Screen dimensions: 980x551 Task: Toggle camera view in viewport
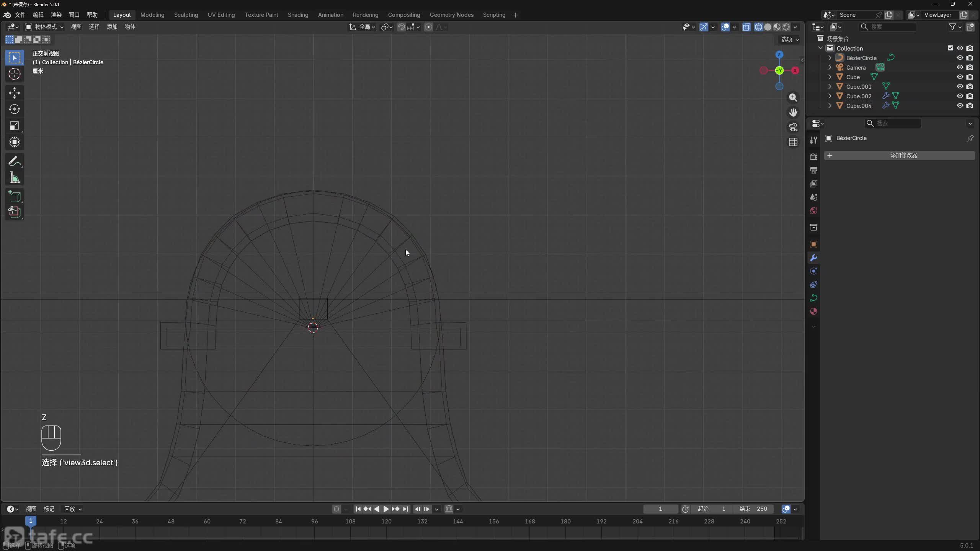point(793,127)
